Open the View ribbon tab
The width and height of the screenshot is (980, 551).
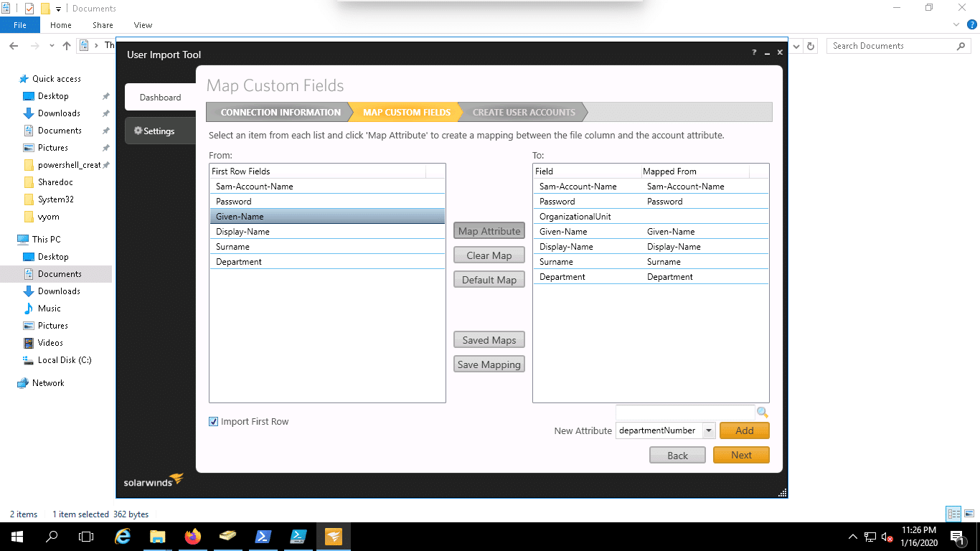tap(143, 25)
